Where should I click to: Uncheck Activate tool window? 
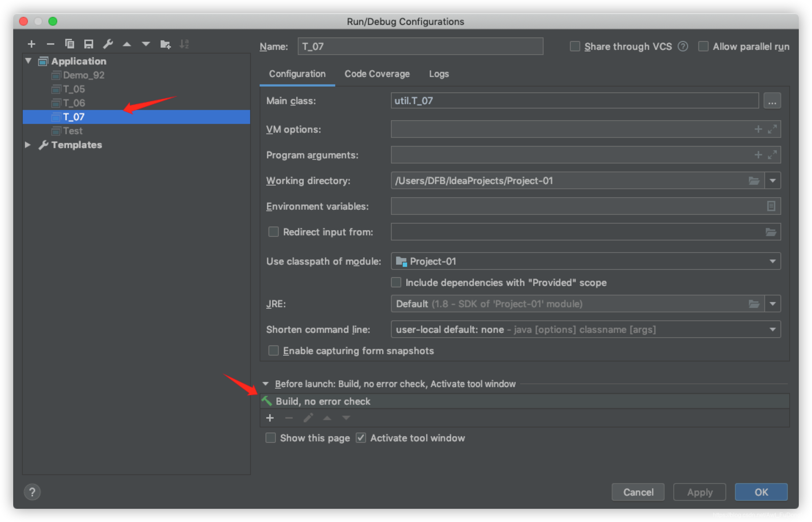pyautogui.click(x=361, y=438)
